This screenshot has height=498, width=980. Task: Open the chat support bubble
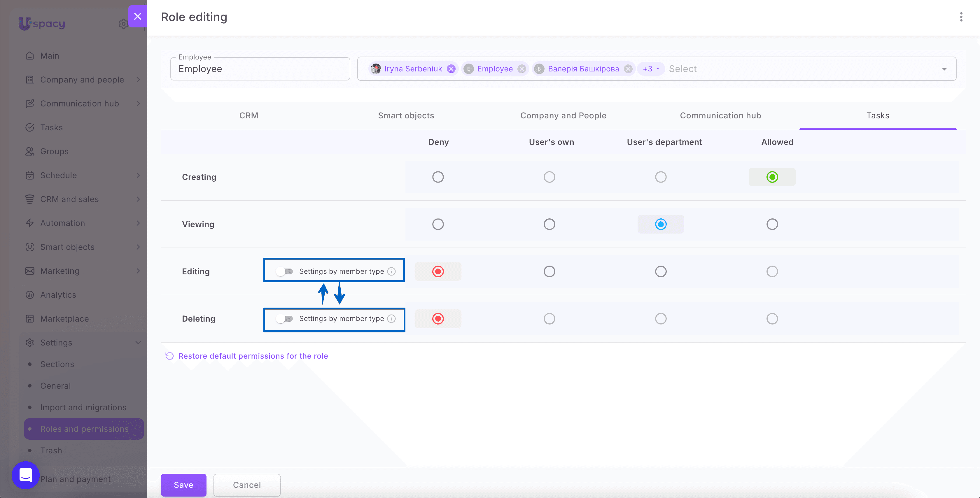tap(25, 475)
